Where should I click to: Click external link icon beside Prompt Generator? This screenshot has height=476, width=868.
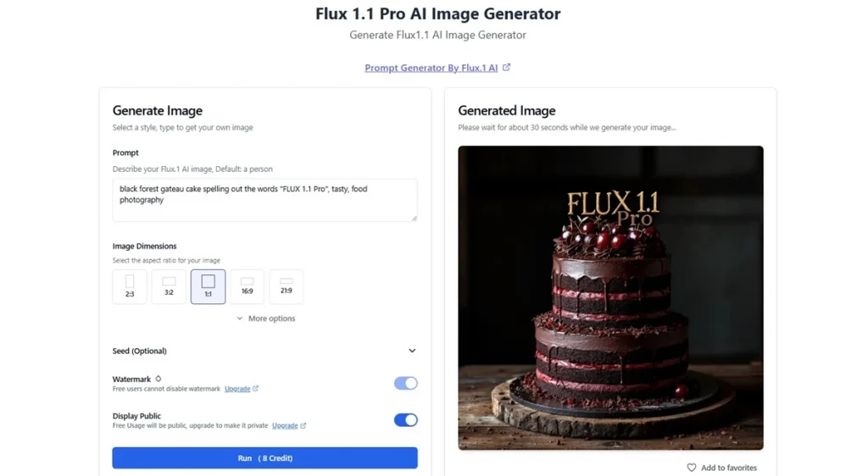(507, 68)
